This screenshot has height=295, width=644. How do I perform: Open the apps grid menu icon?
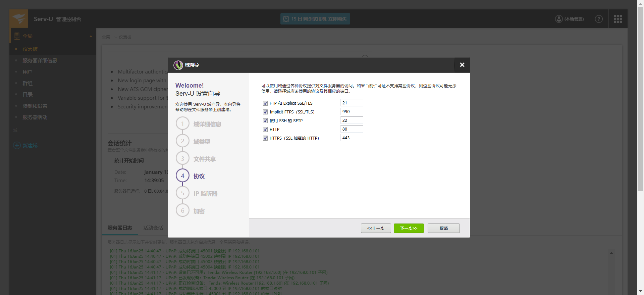618,19
